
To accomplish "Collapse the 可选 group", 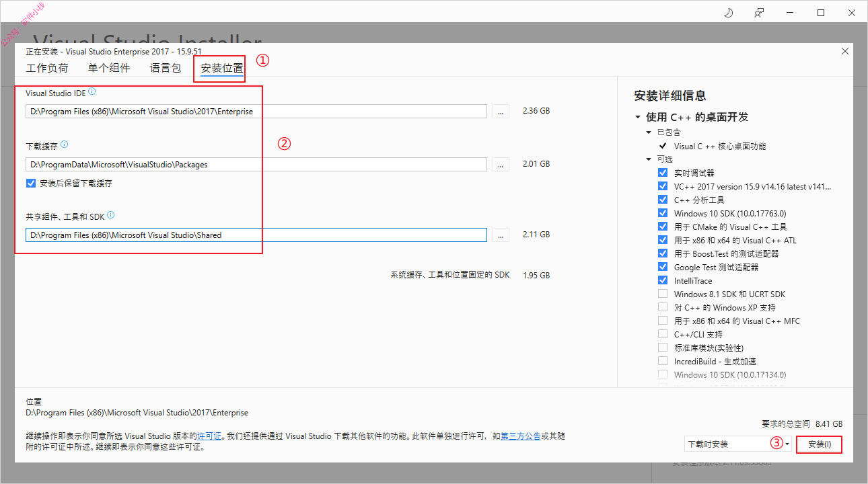I will click(649, 159).
